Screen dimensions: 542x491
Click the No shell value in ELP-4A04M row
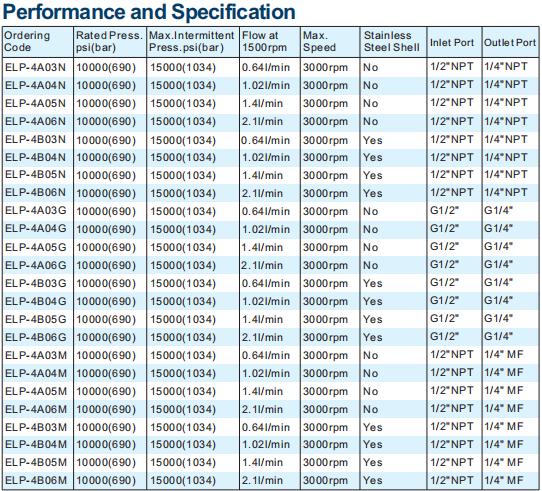(x=371, y=373)
